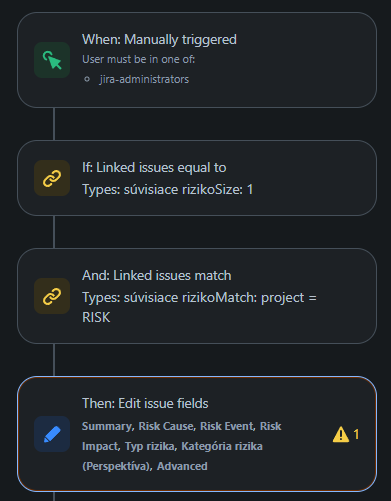Click the link icon on the 'And' condition
Viewport: 391px width, 501px height.
[x=52, y=296]
